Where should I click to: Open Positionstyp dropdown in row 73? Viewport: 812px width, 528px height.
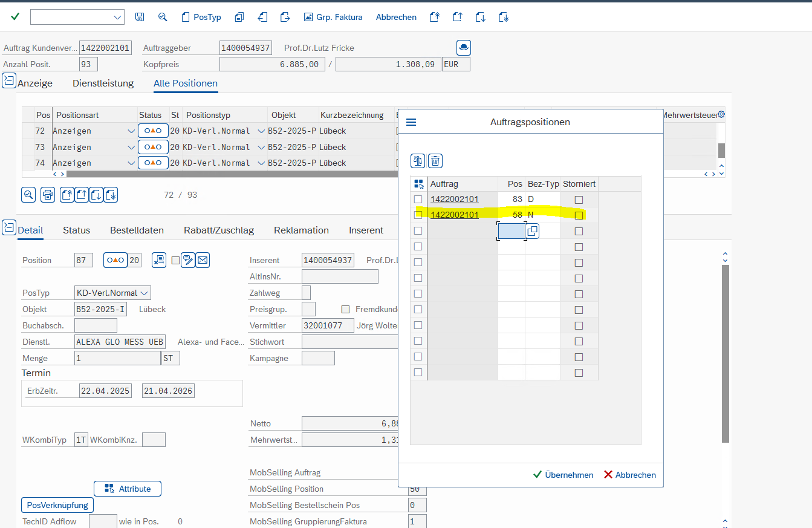click(261, 147)
